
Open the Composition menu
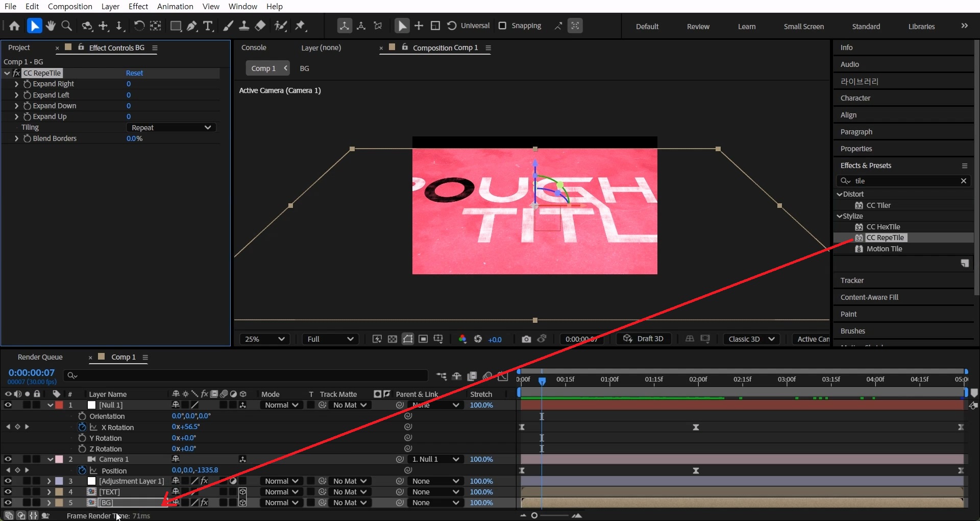tap(70, 6)
